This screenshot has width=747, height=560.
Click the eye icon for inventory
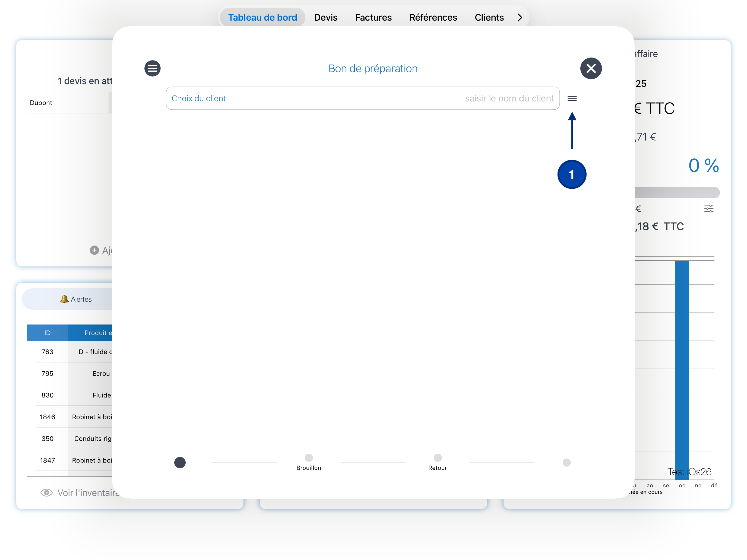[x=47, y=492]
